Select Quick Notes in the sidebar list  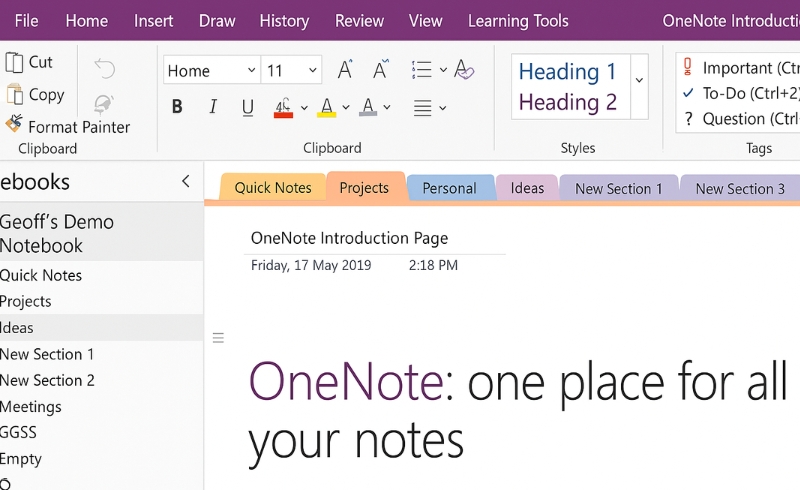(x=102, y=275)
